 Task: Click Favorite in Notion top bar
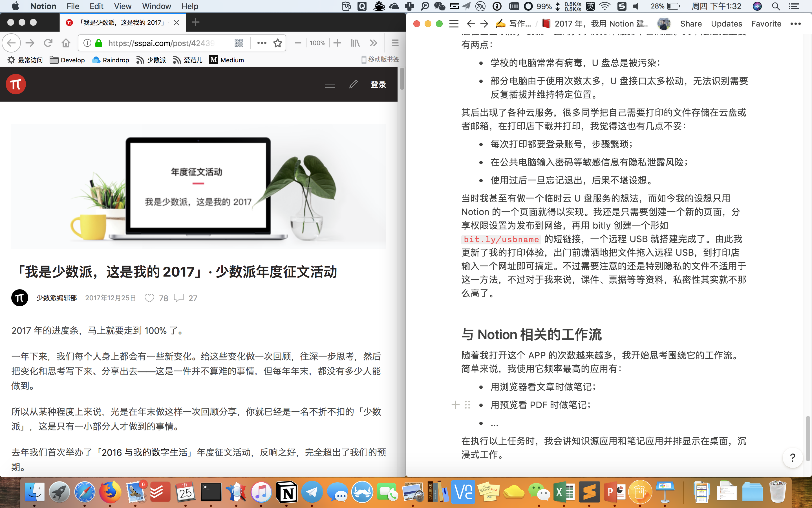point(766,24)
